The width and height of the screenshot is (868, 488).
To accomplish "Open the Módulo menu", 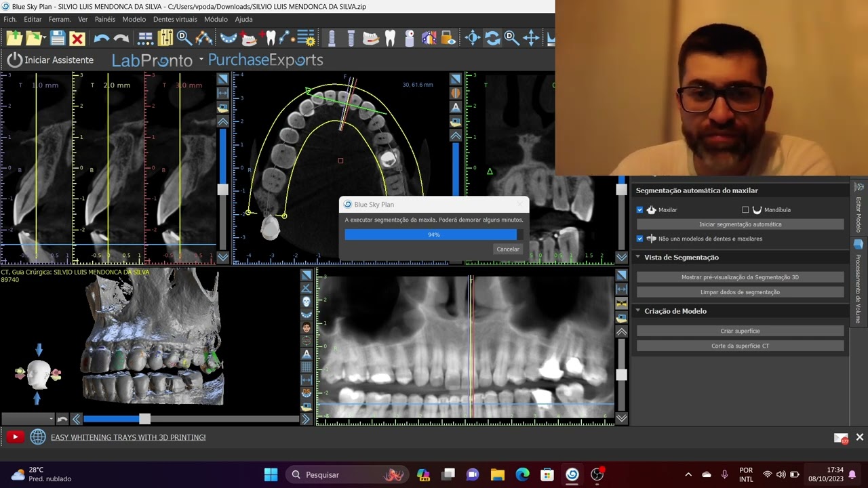I will point(216,20).
